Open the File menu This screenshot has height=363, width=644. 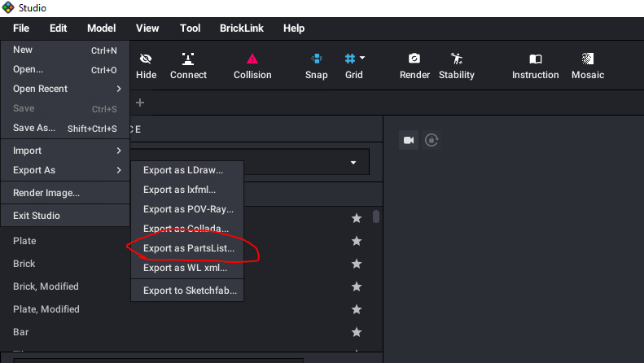pyautogui.click(x=21, y=28)
